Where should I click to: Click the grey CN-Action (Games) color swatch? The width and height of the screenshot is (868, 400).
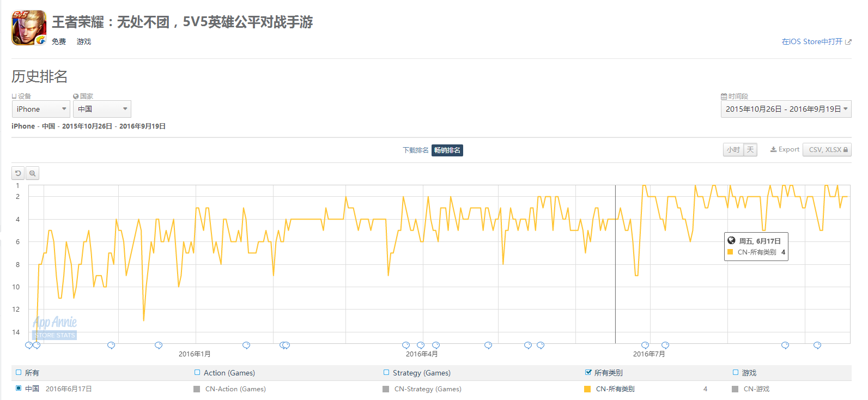coord(197,389)
